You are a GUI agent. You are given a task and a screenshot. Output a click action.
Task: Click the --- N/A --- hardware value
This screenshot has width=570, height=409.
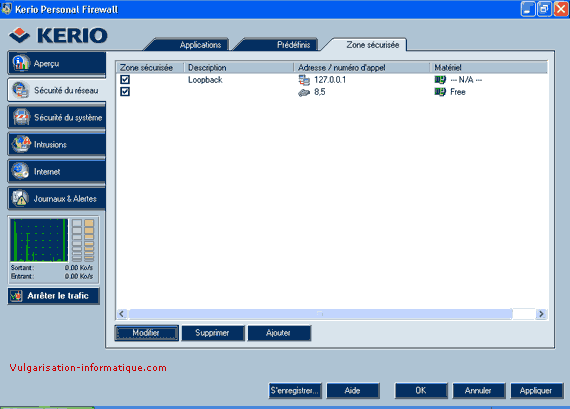pos(466,80)
